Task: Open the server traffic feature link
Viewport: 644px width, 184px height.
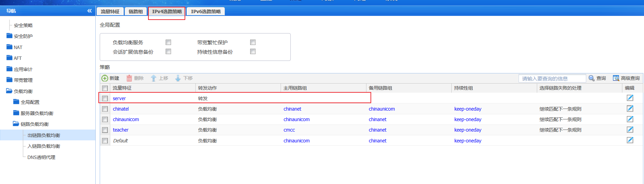Action: (119, 98)
